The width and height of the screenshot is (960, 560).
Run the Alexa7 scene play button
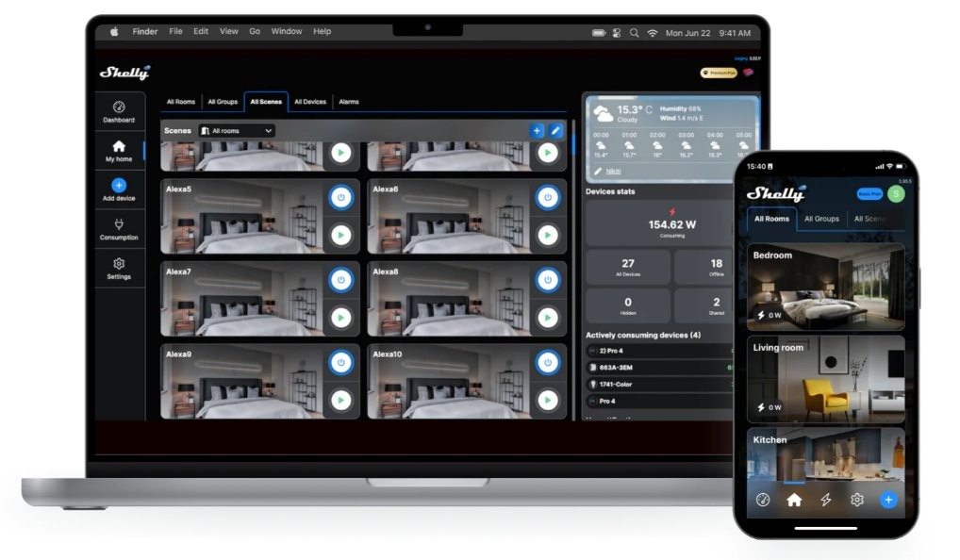pos(341,318)
